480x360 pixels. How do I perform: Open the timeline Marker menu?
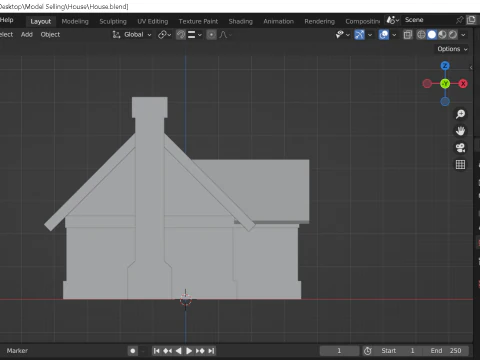[x=17, y=351]
